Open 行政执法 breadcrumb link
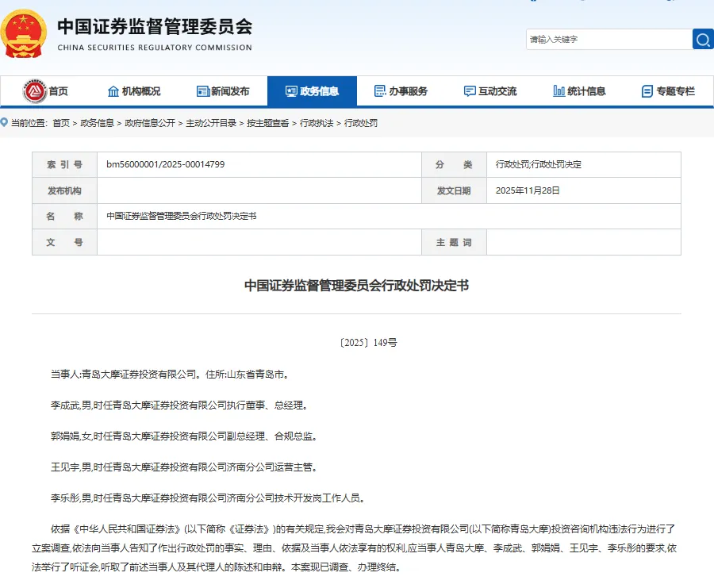 coord(317,123)
